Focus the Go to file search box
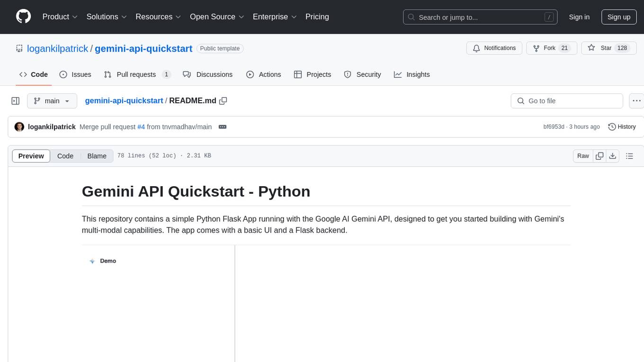Image resolution: width=644 pixels, height=362 pixels. pyautogui.click(x=567, y=101)
